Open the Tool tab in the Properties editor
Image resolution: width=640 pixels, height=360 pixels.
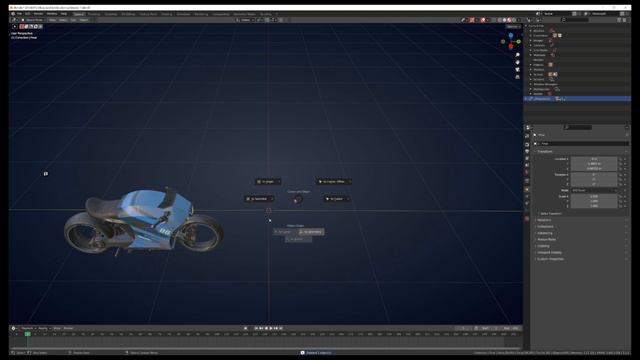[527, 136]
